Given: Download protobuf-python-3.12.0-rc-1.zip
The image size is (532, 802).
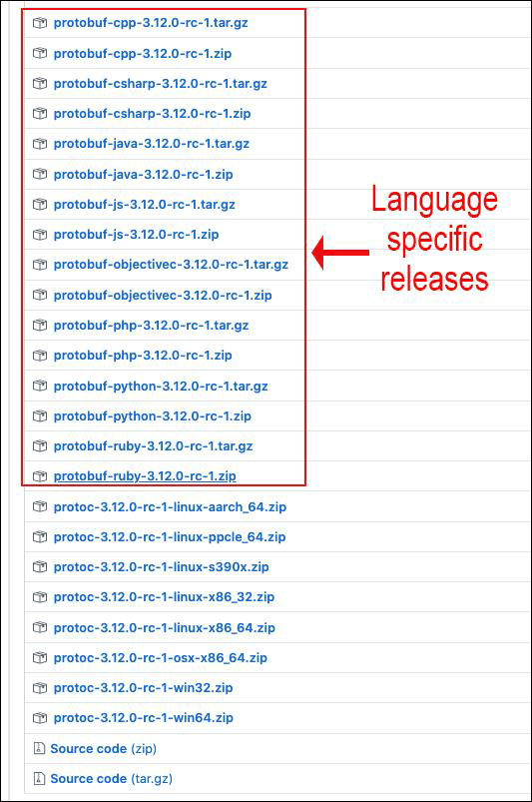Looking at the screenshot, I should (153, 415).
